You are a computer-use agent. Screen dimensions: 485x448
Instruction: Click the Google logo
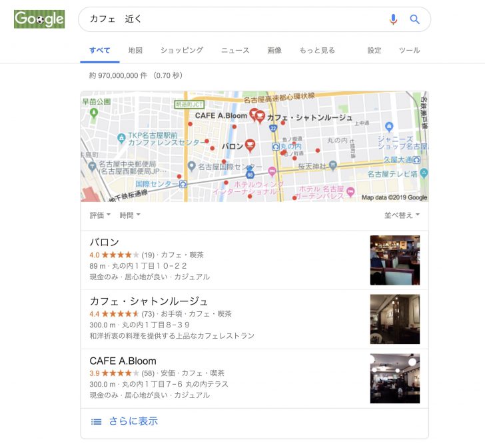39,19
